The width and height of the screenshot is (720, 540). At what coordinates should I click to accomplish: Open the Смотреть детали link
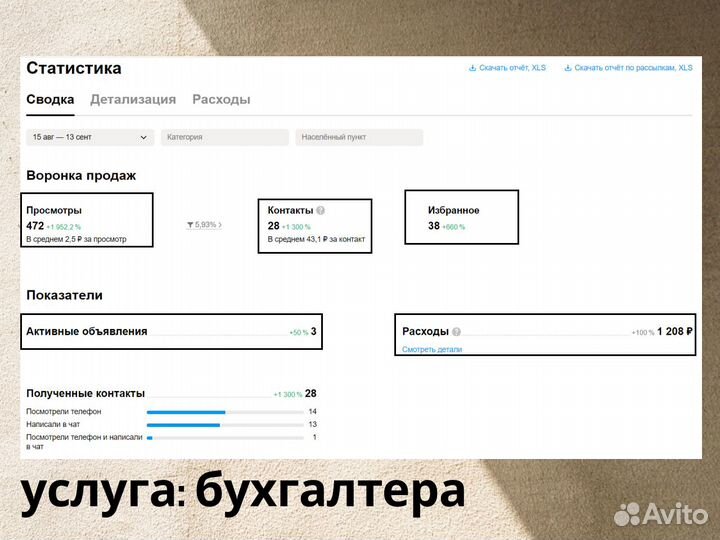[432, 349]
